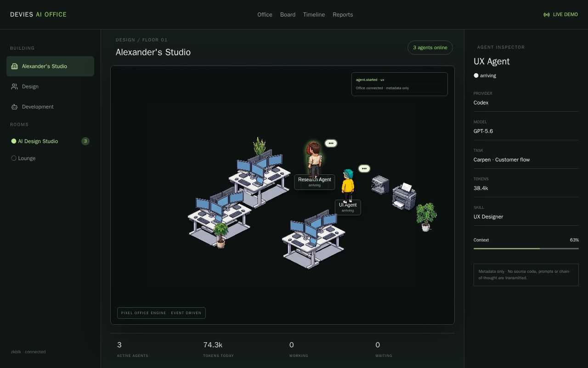Click the Research Agent name label
The width and height of the screenshot is (588, 368).
315,182
